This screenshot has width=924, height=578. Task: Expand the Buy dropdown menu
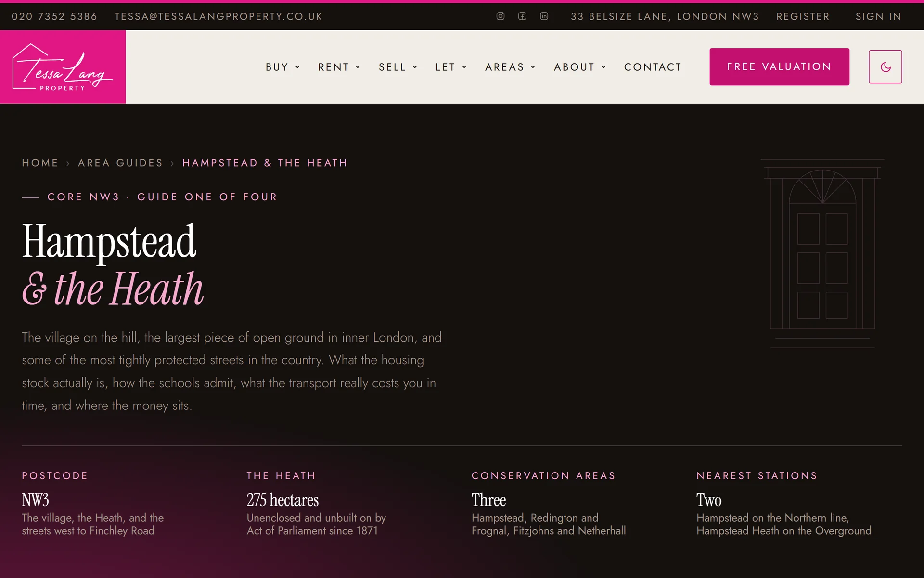coord(283,67)
